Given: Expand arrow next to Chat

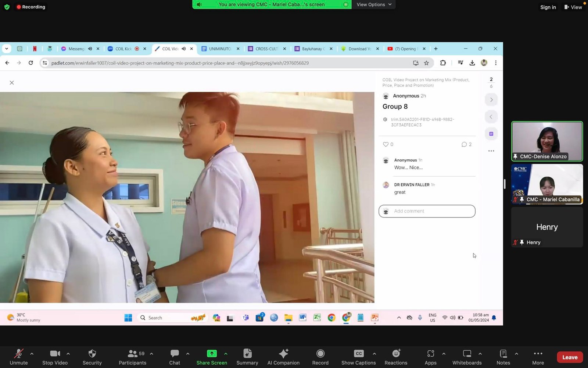Looking at the screenshot, I should pos(188,354).
